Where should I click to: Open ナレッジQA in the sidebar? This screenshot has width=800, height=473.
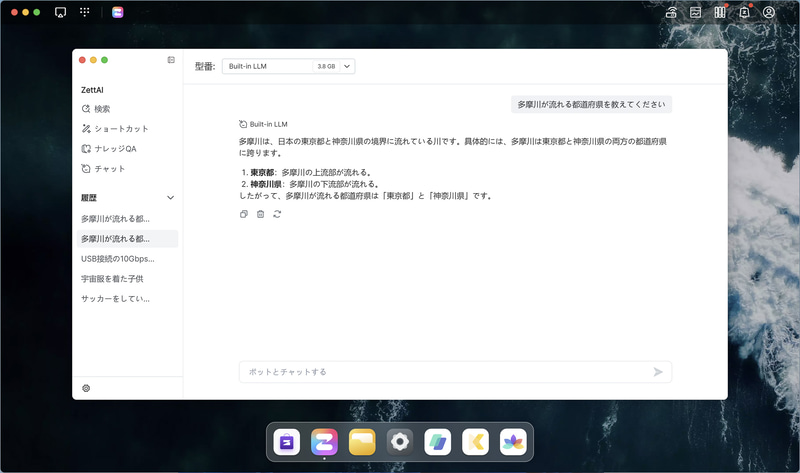(x=109, y=148)
